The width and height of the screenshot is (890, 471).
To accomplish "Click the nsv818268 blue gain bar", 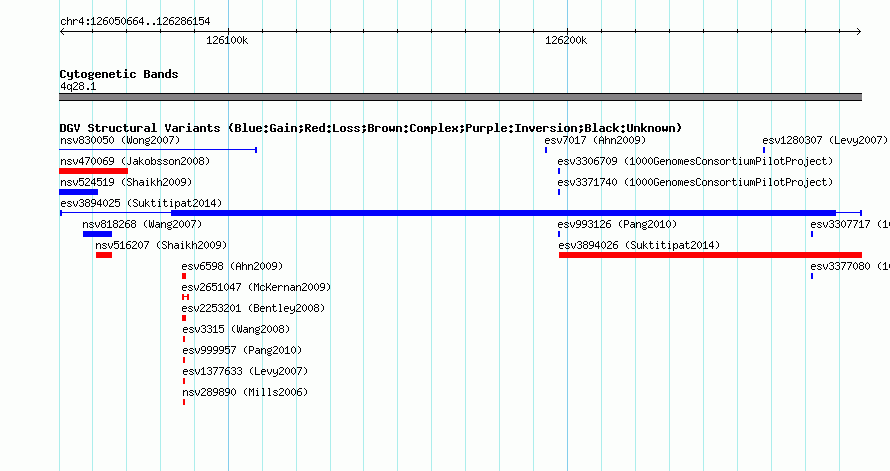I will (x=98, y=234).
